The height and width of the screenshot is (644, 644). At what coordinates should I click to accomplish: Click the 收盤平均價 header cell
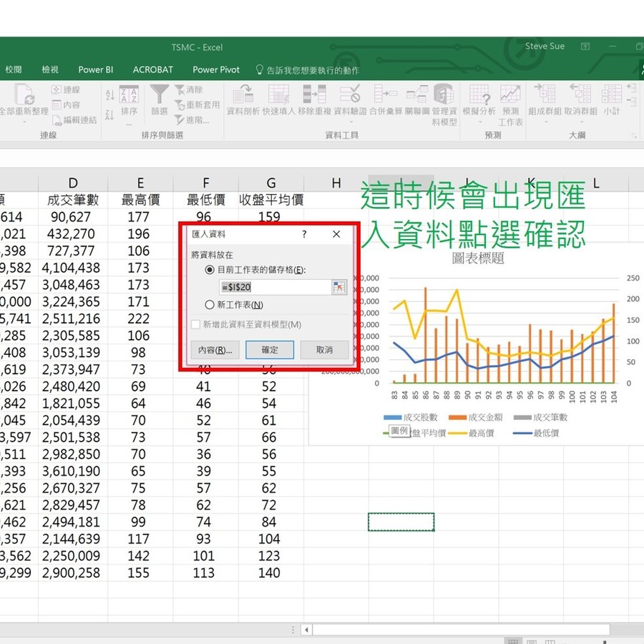[x=271, y=200]
